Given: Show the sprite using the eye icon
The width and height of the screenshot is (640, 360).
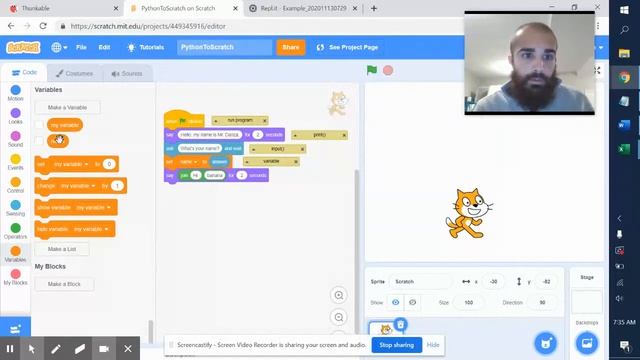Looking at the screenshot, I should pos(395,302).
